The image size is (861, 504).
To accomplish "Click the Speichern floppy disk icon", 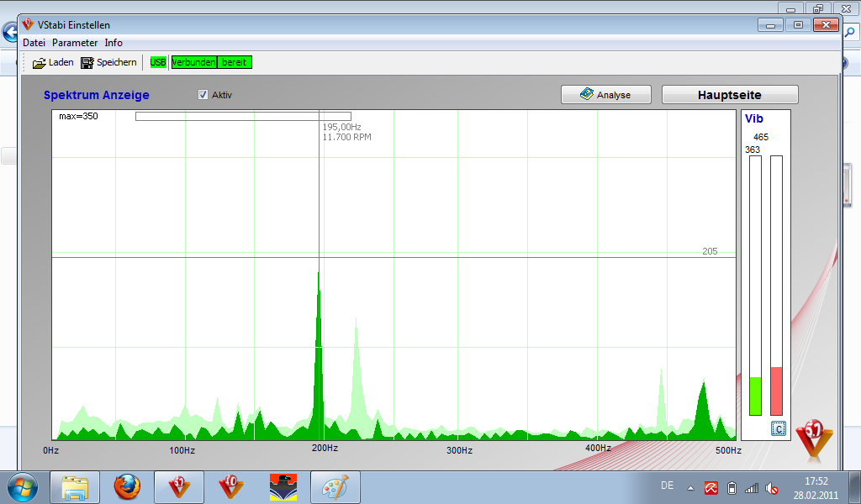I will tap(87, 63).
